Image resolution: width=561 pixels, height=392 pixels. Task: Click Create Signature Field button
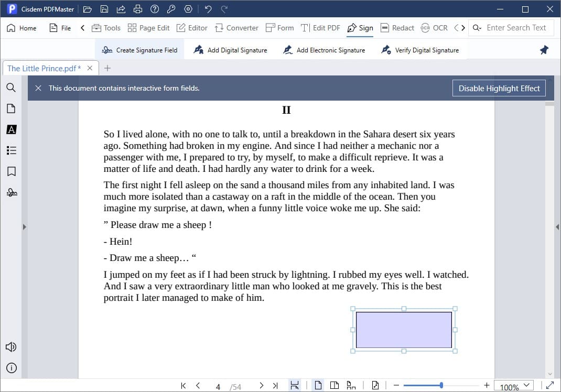pyautogui.click(x=139, y=50)
